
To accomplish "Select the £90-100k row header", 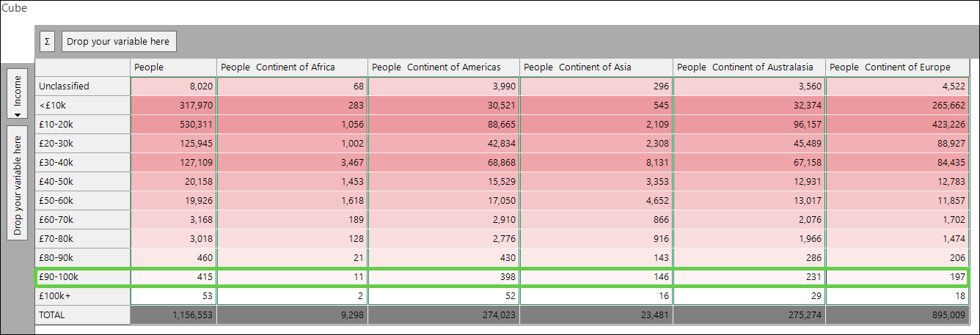I will (83, 277).
